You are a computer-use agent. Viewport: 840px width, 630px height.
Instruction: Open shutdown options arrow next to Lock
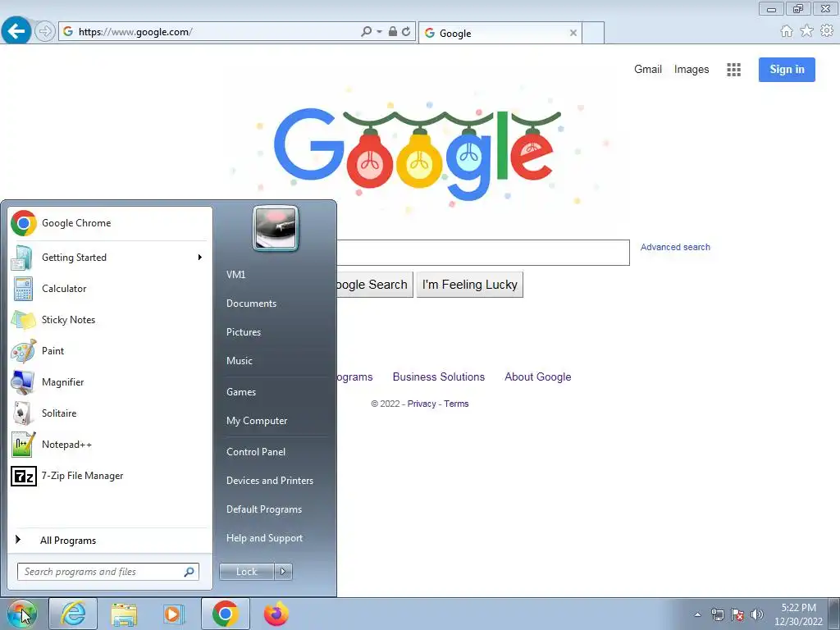283,572
